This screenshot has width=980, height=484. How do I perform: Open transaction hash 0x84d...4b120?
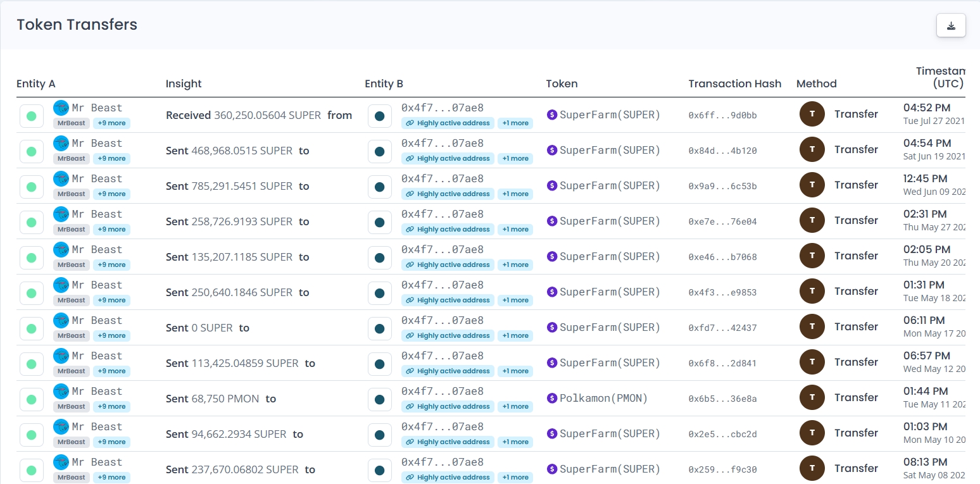[x=722, y=151]
